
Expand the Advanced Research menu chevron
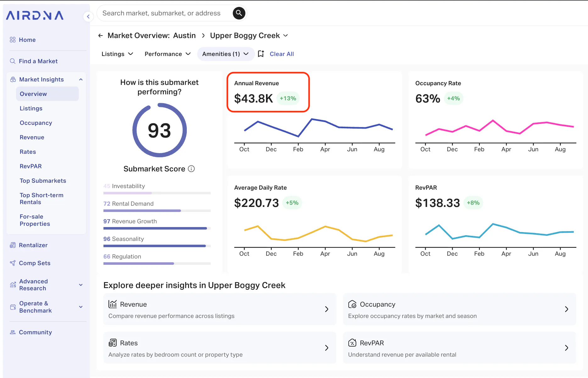[x=81, y=285]
